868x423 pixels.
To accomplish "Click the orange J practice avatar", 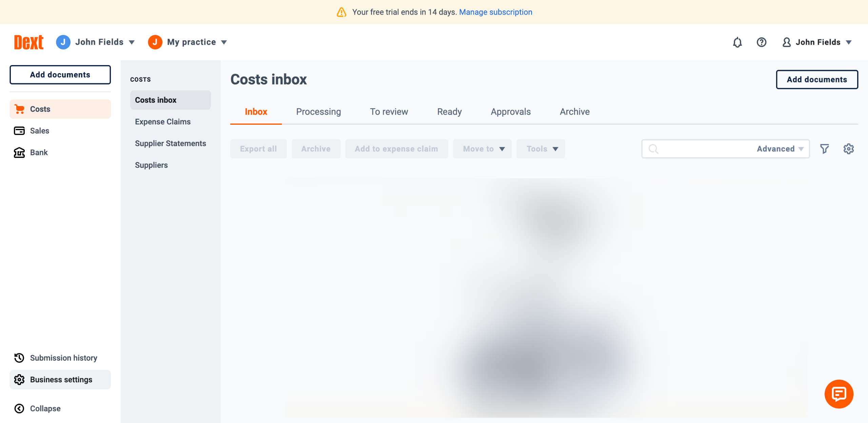I will pos(155,42).
